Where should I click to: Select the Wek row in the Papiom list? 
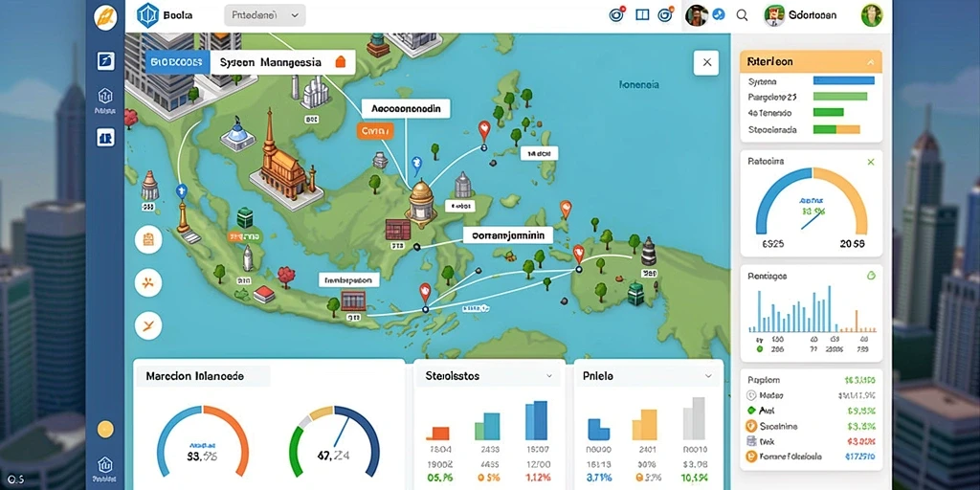pos(812,441)
